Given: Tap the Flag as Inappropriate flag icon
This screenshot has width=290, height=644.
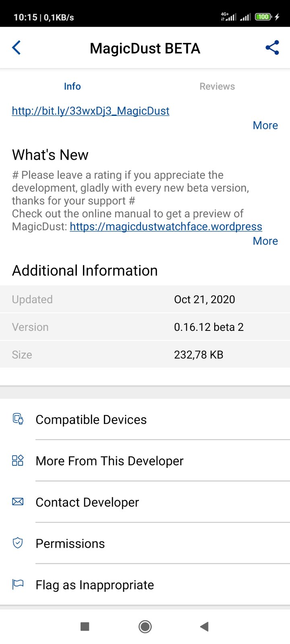Looking at the screenshot, I should [x=18, y=584].
